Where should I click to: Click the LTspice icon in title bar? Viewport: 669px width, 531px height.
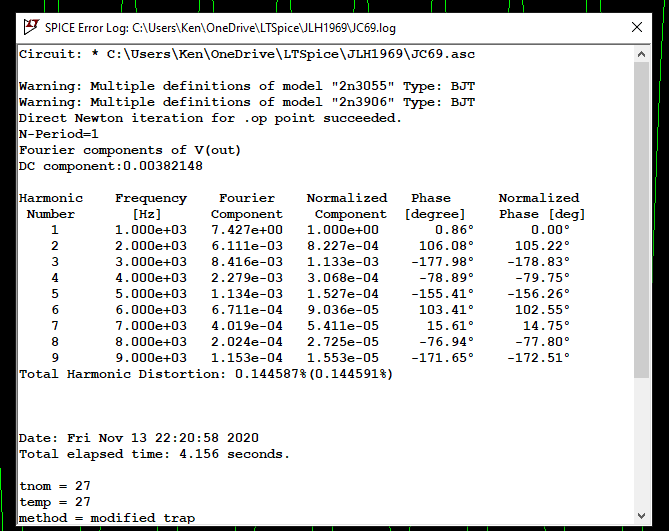click(x=31, y=27)
